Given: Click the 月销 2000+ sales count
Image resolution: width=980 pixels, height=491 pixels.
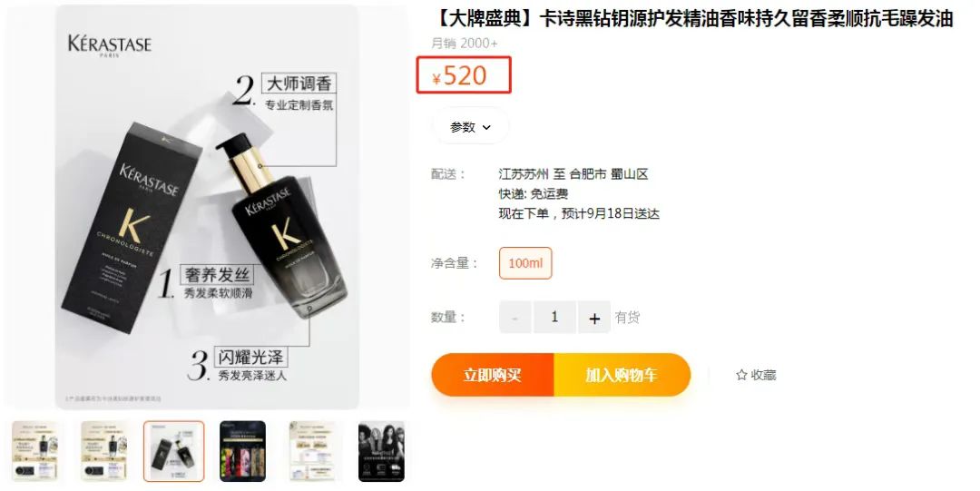Looking at the screenshot, I should tap(465, 44).
